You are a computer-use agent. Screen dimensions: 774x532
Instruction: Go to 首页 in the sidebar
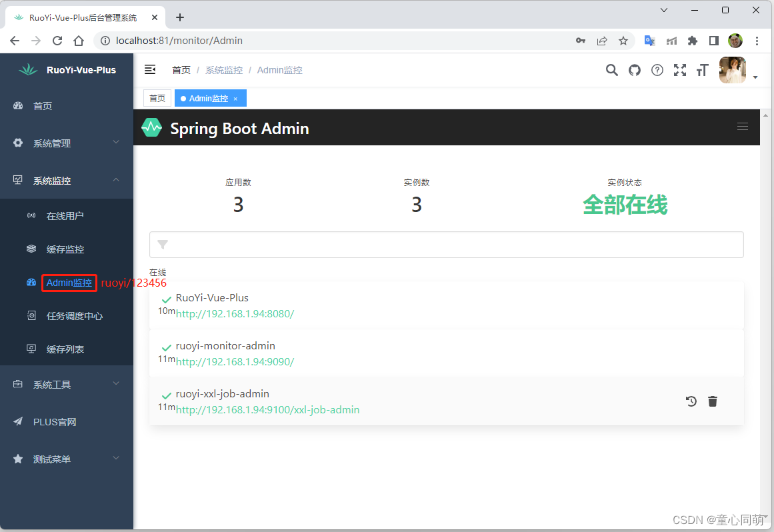(x=67, y=105)
